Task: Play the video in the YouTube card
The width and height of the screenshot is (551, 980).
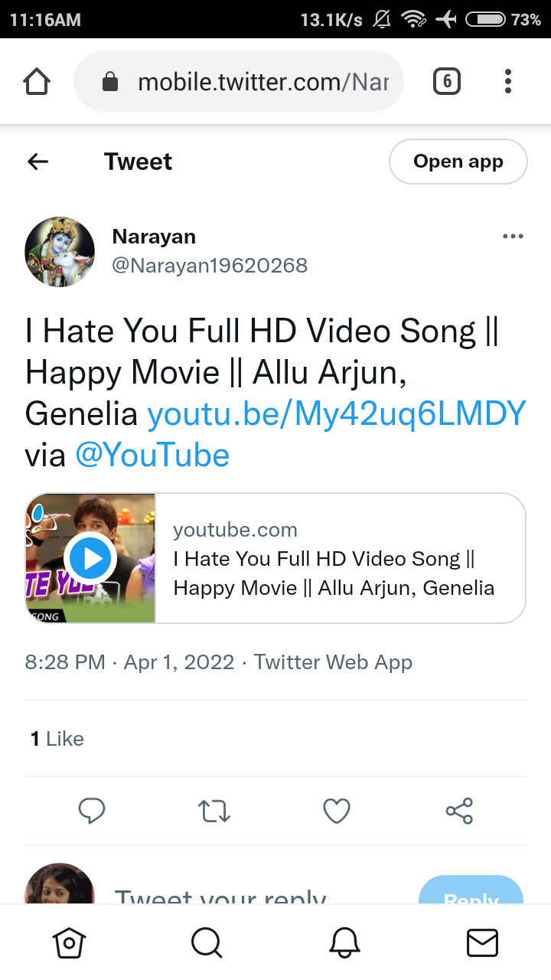Action: point(90,558)
